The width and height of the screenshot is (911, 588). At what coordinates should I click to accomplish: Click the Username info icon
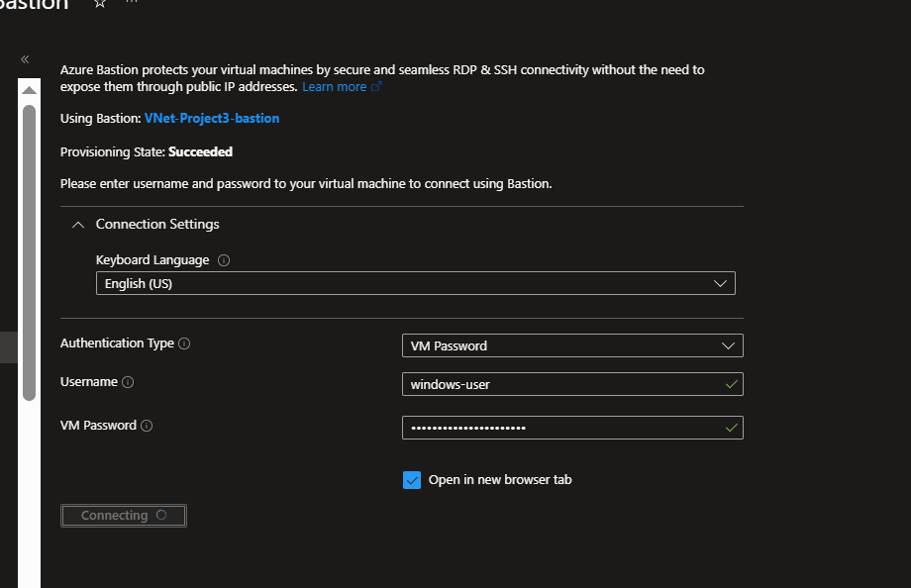tap(128, 382)
